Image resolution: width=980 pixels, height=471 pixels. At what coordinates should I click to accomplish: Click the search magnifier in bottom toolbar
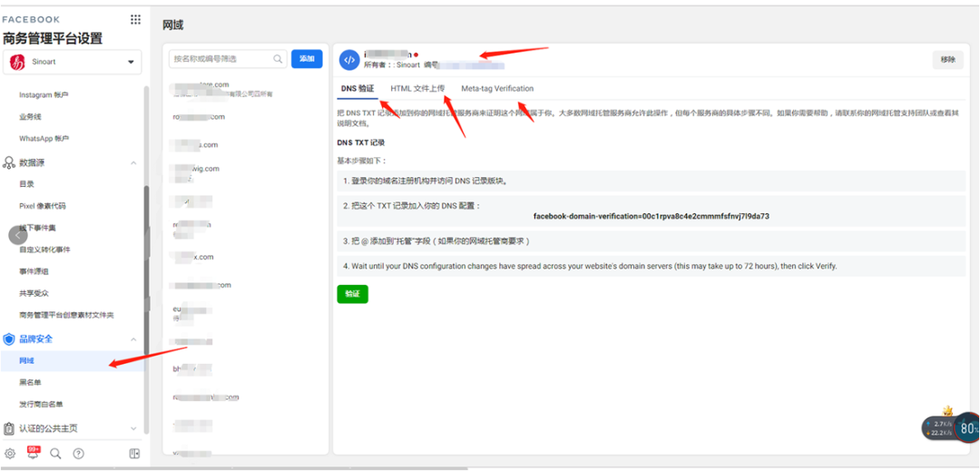(56, 454)
